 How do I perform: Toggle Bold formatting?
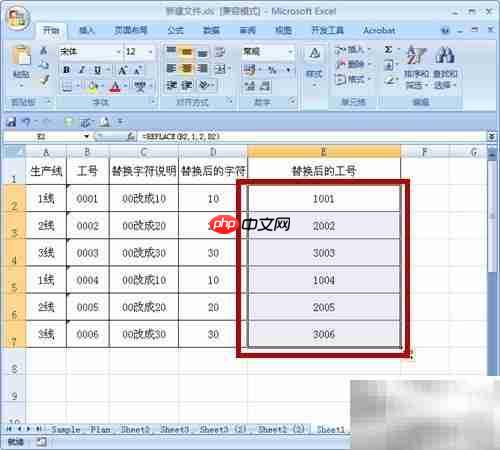pyautogui.click(x=66, y=70)
